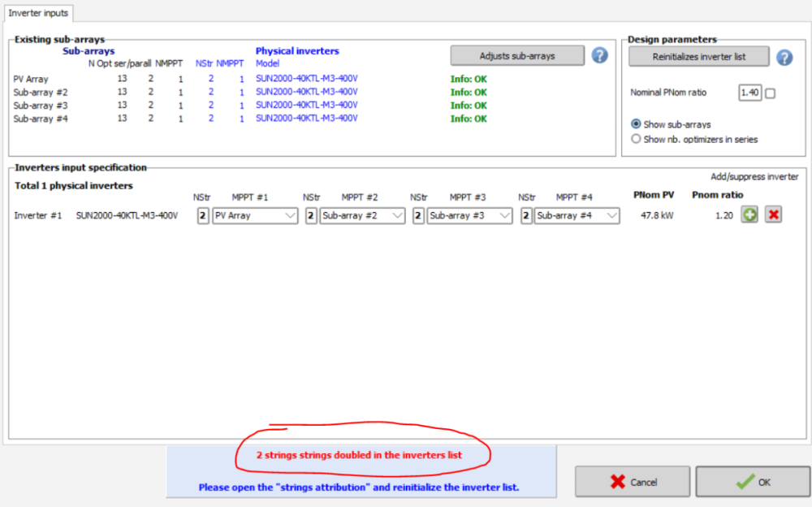The image size is (812, 507).
Task: Click the Nominal PNom ratio value field
Action: 749,93
